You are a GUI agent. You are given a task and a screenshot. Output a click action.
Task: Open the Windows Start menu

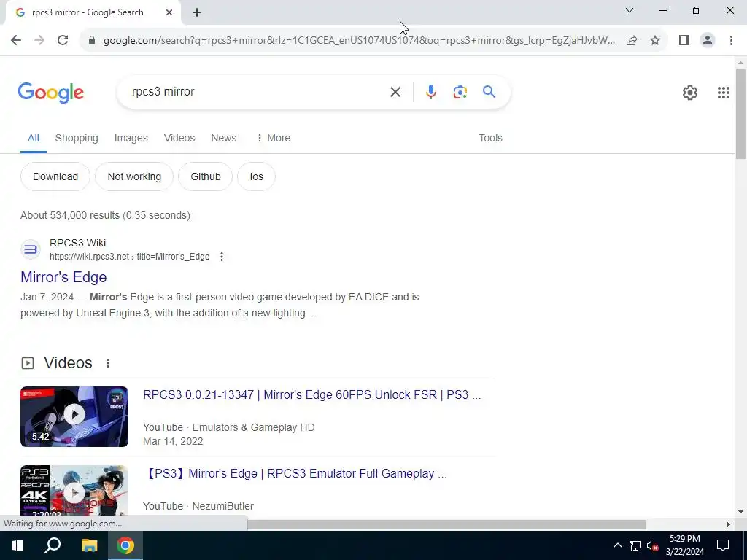18,545
